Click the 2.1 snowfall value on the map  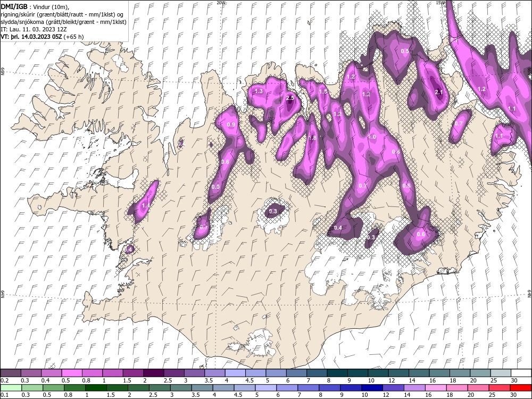coord(439,92)
